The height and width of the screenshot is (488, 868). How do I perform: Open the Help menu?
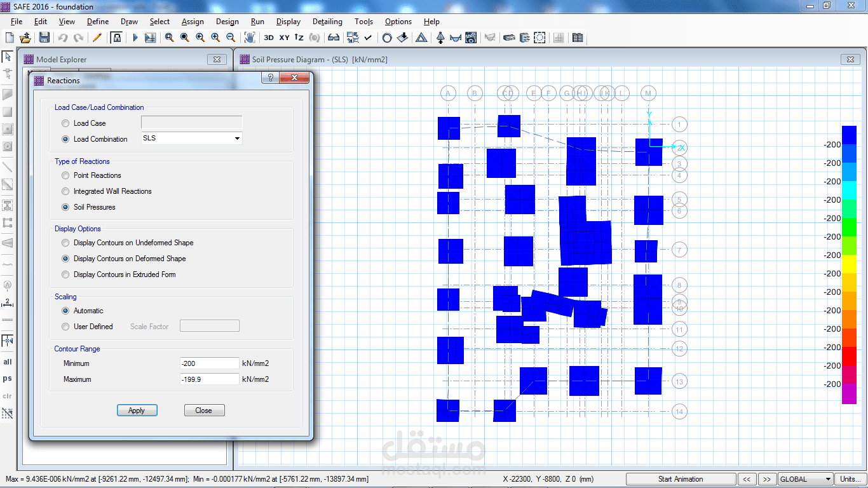(431, 22)
